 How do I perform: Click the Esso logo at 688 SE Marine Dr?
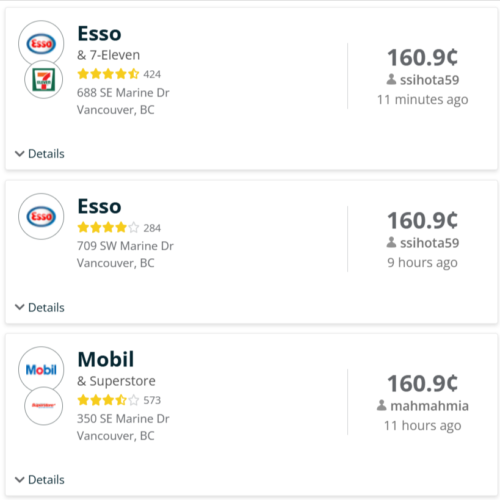click(41, 43)
